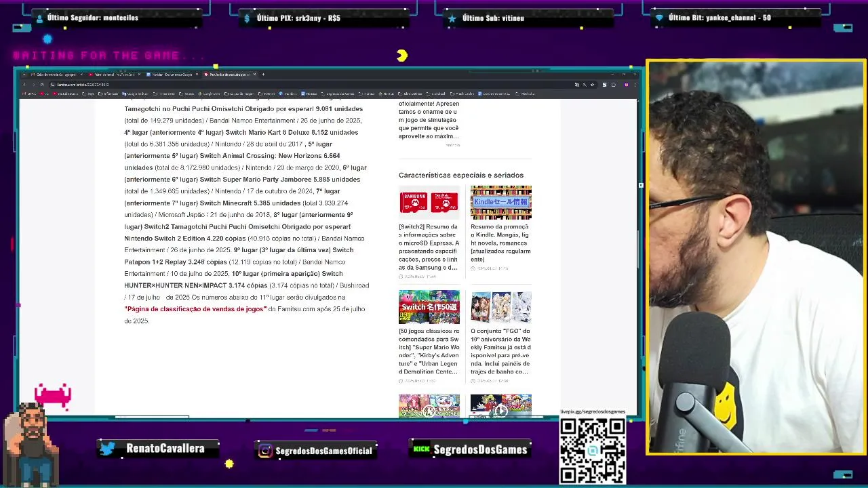Close the active Famitsu results tab

[x=254, y=75]
